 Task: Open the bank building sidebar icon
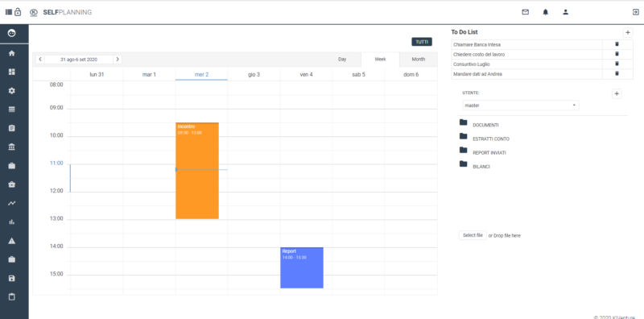(11, 147)
